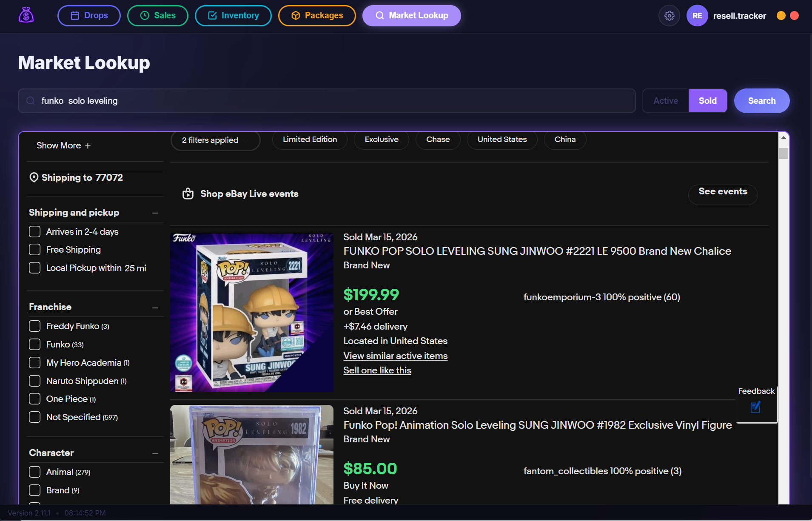Click the Shipping to location pin icon
This screenshot has height=521, width=812.
34,177
